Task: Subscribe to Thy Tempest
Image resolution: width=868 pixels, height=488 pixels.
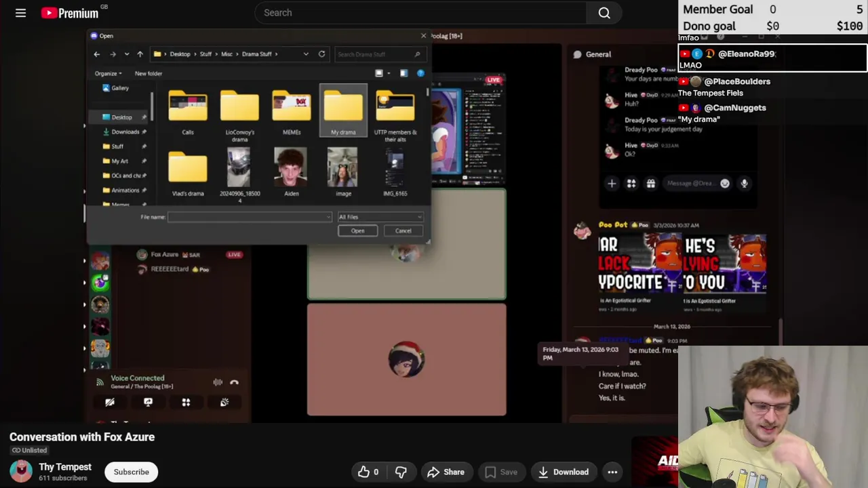Action: 131,472
